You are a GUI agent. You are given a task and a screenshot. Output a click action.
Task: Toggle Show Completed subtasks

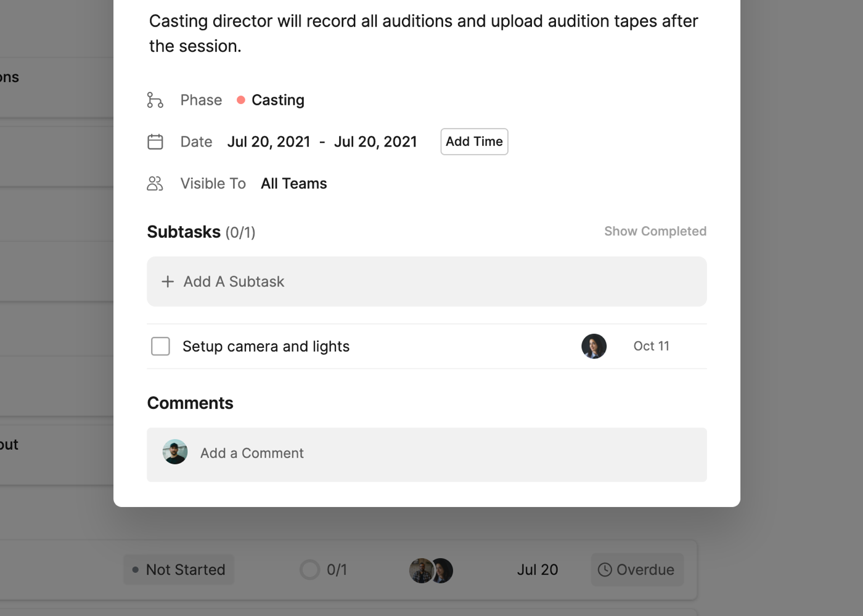pos(655,232)
